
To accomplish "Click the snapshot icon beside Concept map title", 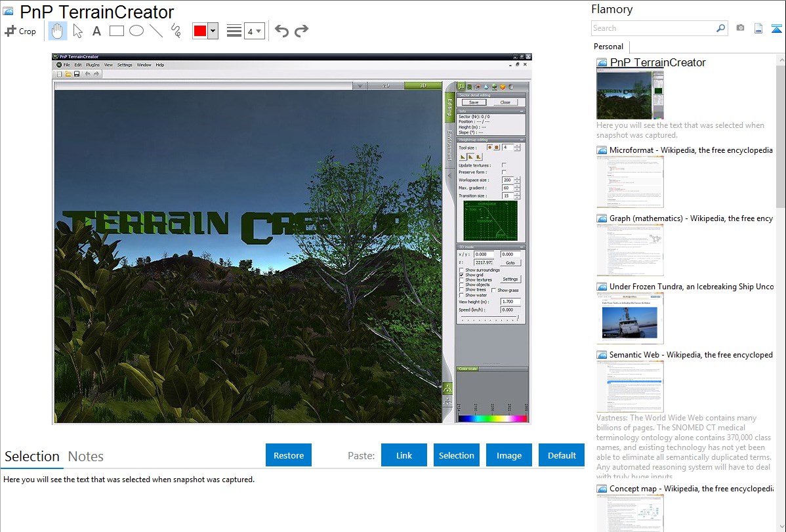I will tap(602, 489).
